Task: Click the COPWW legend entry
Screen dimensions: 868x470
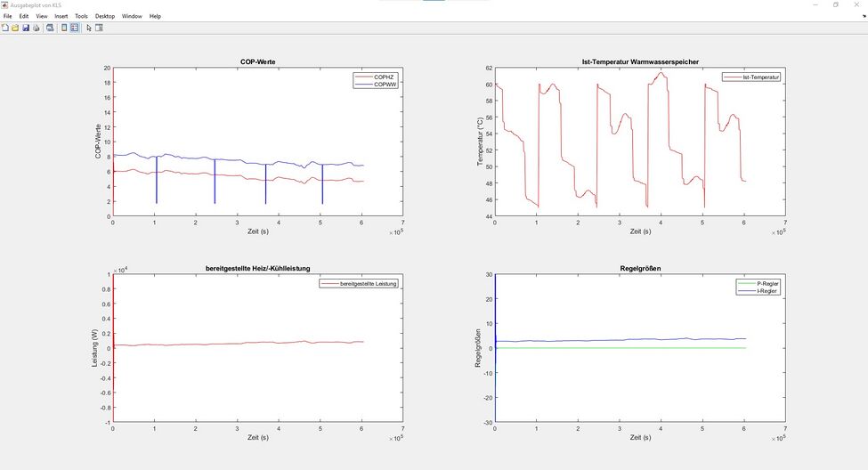Action: click(x=385, y=84)
